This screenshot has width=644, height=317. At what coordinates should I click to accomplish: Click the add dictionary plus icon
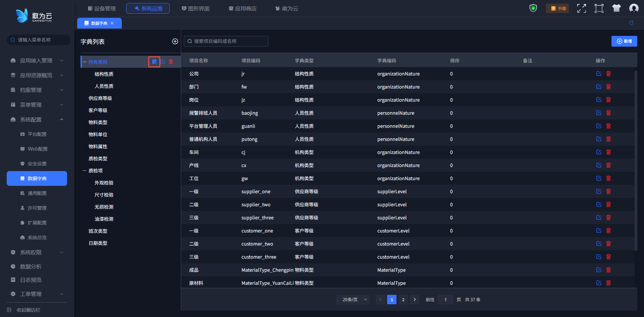[x=175, y=41]
